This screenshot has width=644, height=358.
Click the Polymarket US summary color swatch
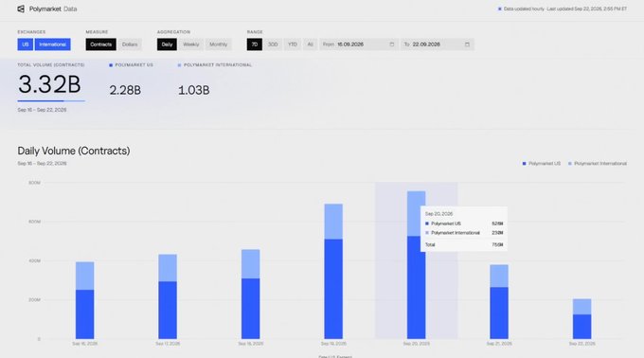(x=111, y=64)
